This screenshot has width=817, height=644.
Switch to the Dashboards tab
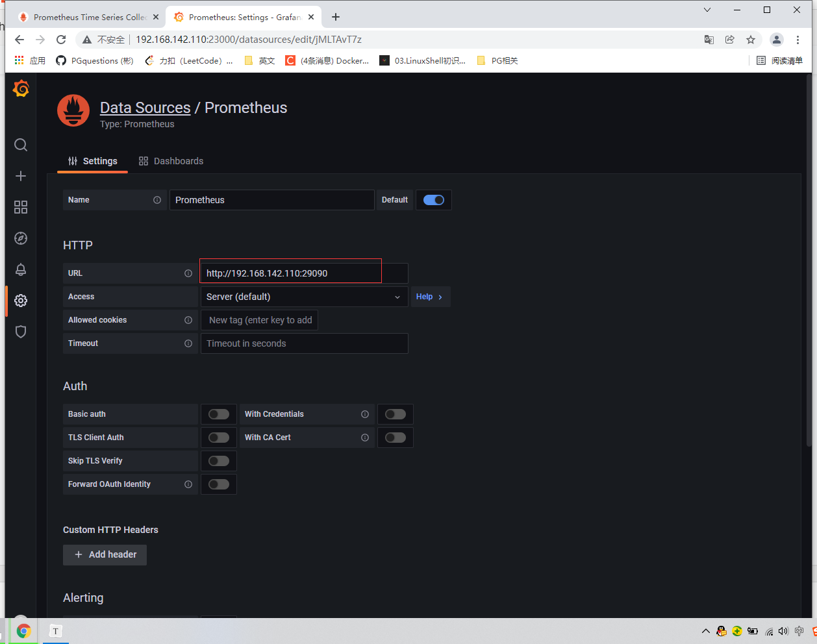pos(171,161)
